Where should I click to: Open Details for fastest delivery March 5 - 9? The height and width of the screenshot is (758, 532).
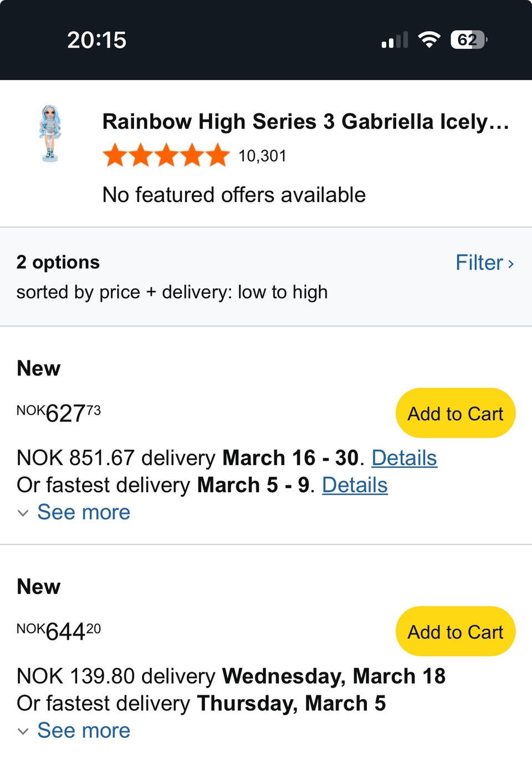355,485
